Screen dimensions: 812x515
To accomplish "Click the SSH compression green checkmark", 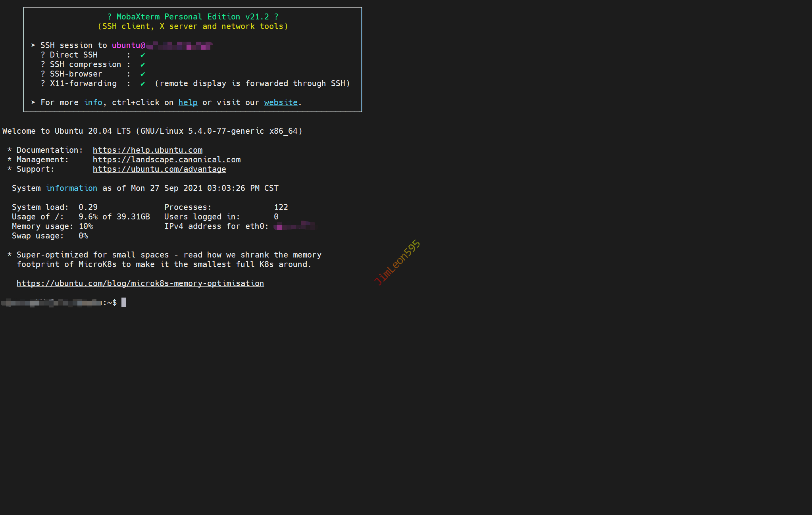I will click(x=142, y=65).
